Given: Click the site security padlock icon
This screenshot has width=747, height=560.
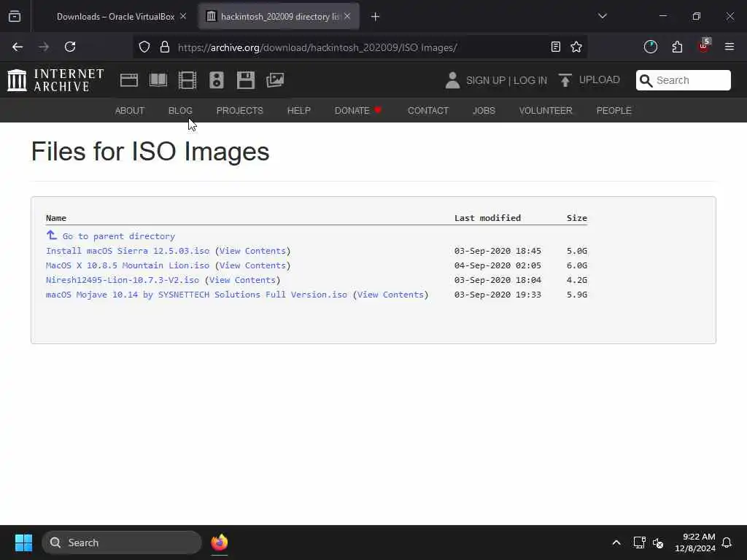Looking at the screenshot, I should pyautogui.click(x=165, y=47).
